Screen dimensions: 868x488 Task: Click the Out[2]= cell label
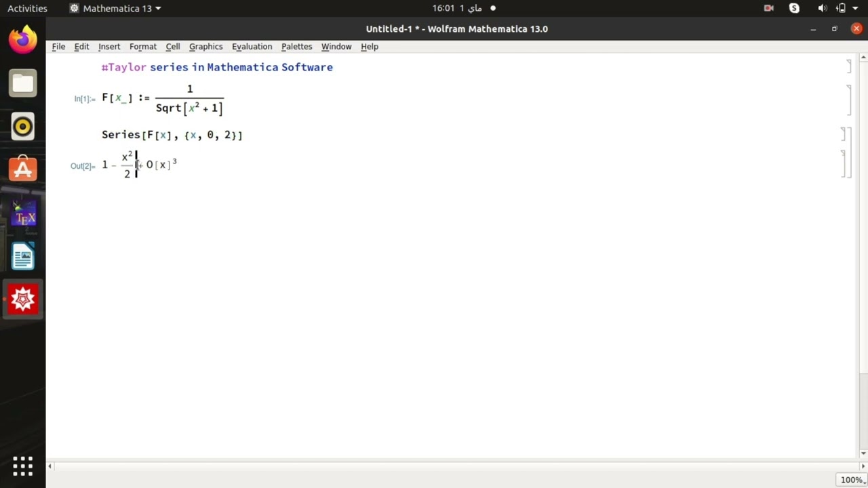83,166
